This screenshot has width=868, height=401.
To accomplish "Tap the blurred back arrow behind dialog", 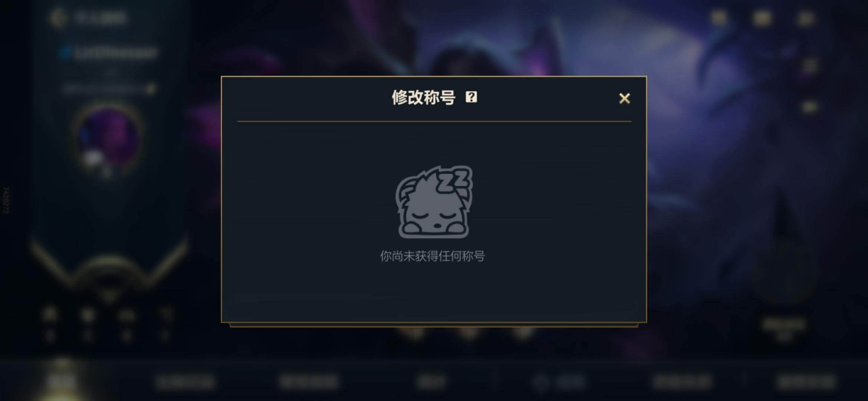I will (58, 18).
